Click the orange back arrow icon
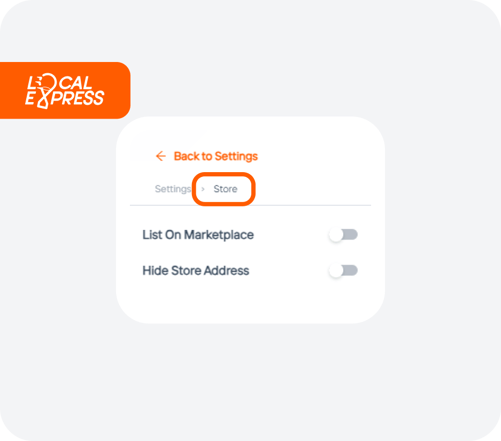This screenshot has width=501, height=441. (161, 156)
